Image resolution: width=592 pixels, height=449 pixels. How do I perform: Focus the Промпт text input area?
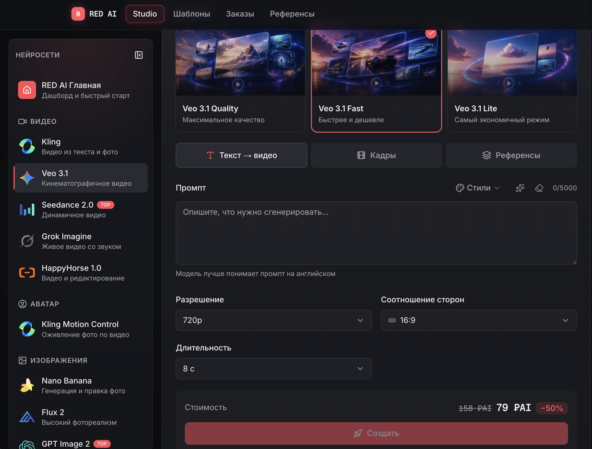point(376,233)
